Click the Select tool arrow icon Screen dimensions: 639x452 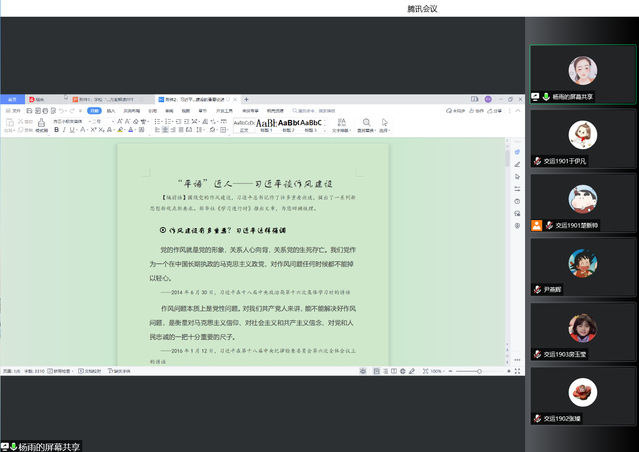click(384, 124)
